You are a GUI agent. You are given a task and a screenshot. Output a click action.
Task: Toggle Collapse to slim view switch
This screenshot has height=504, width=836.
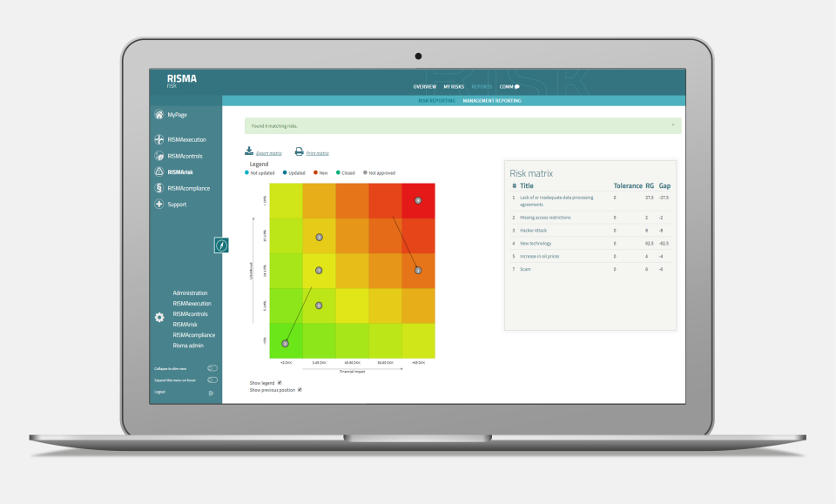coord(212,369)
